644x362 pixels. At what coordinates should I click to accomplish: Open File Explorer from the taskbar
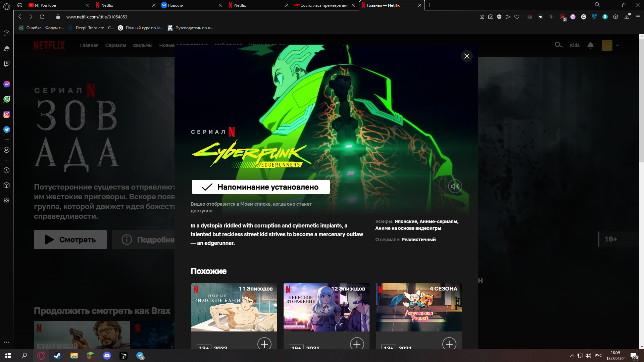pyautogui.click(x=74, y=356)
